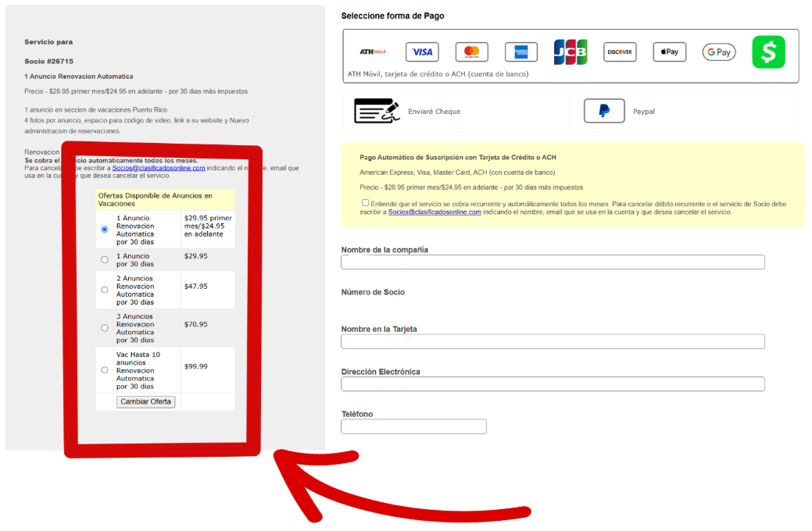The height and width of the screenshot is (531, 812).
Task: Select the Discover card icon
Action: tap(620, 52)
